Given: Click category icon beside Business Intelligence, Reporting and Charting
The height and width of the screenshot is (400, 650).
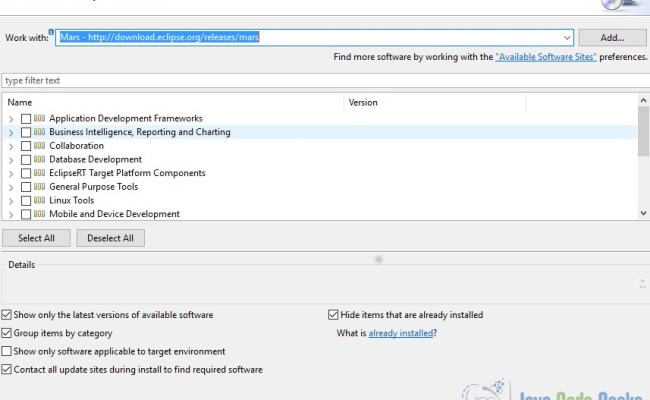Looking at the screenshot, I should tap(39, 132).
